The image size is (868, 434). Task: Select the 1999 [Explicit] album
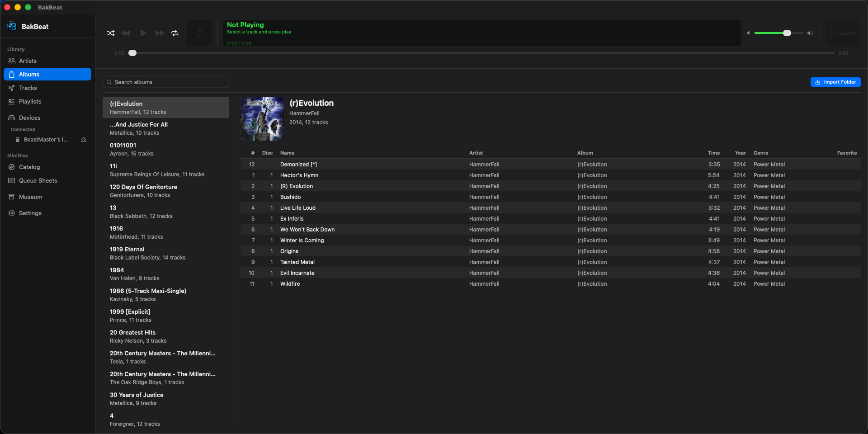166,316
